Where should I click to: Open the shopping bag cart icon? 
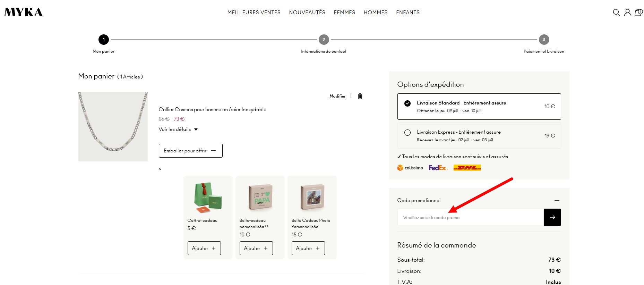coord(638,12)
